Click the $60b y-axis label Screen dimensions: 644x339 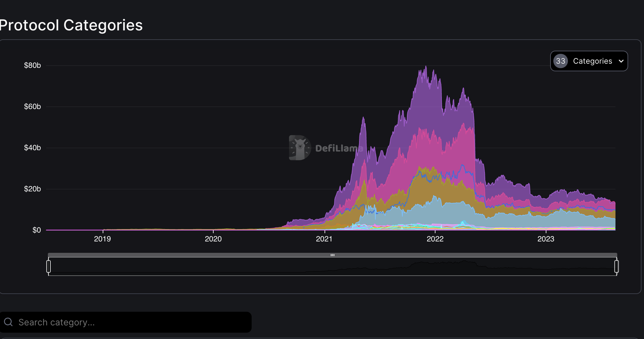(x=32, y=106)
